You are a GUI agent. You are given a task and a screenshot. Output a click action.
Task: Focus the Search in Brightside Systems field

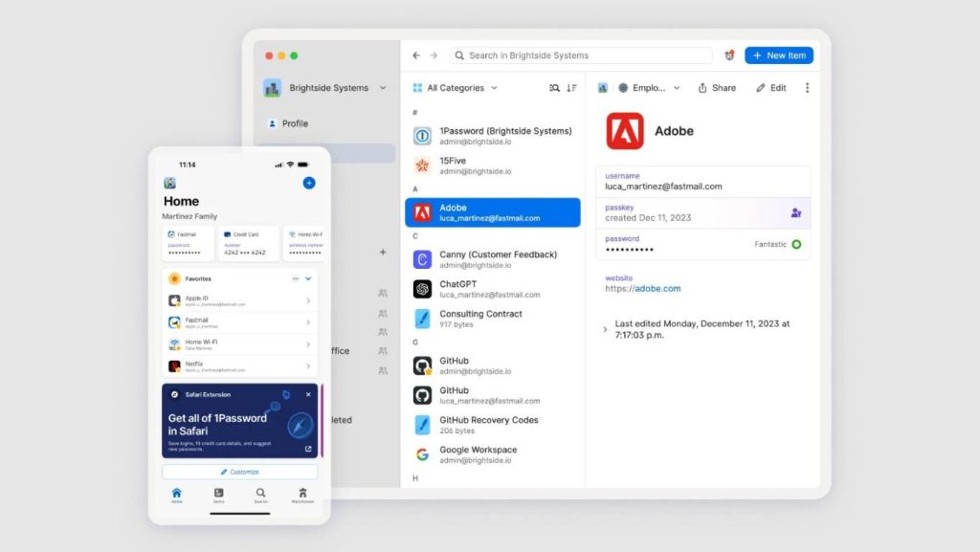click(x=581, y=55)
